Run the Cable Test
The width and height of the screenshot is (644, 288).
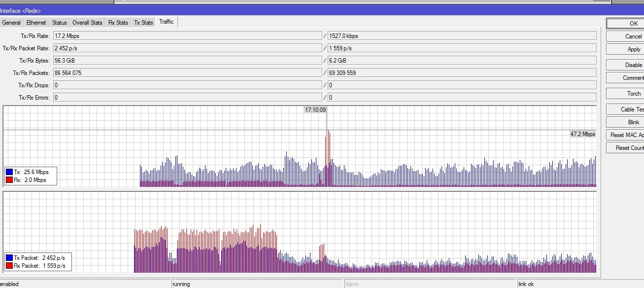(625, 109)
